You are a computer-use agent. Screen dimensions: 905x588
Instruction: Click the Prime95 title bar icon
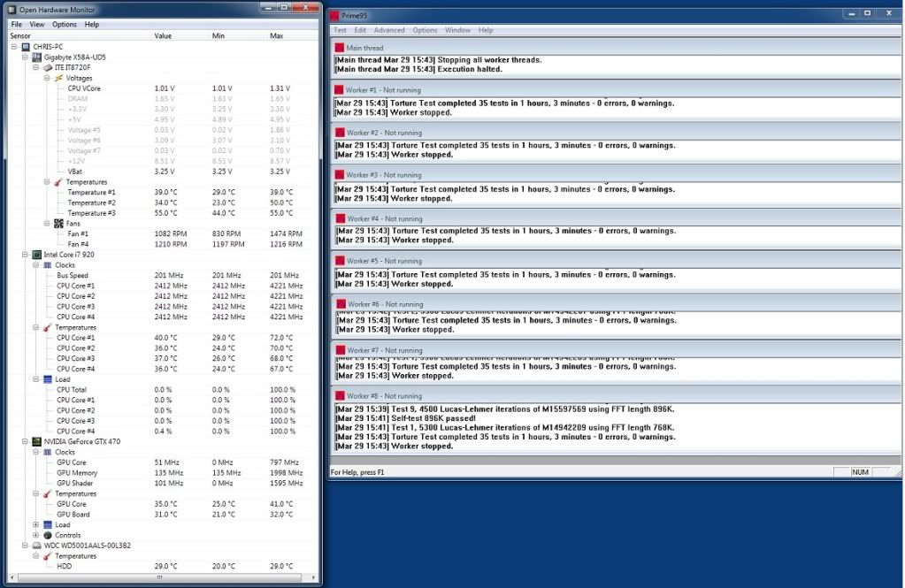click(x=334, y=16)
